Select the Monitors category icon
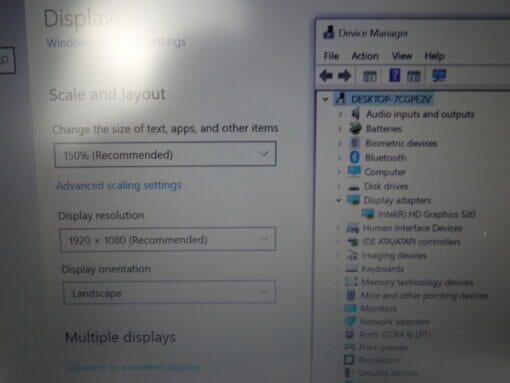The height and width of the screenshot is (383, 510). (x=350, y=308)
